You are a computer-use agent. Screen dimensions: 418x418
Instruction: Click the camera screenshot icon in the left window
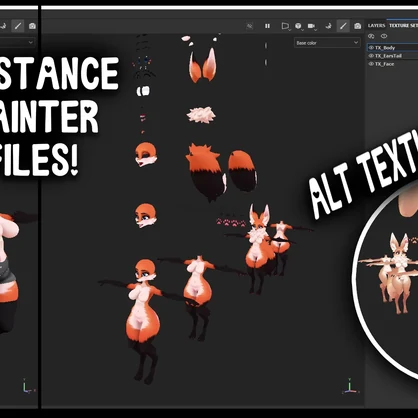pyautogui.click(x=32, y=26)
